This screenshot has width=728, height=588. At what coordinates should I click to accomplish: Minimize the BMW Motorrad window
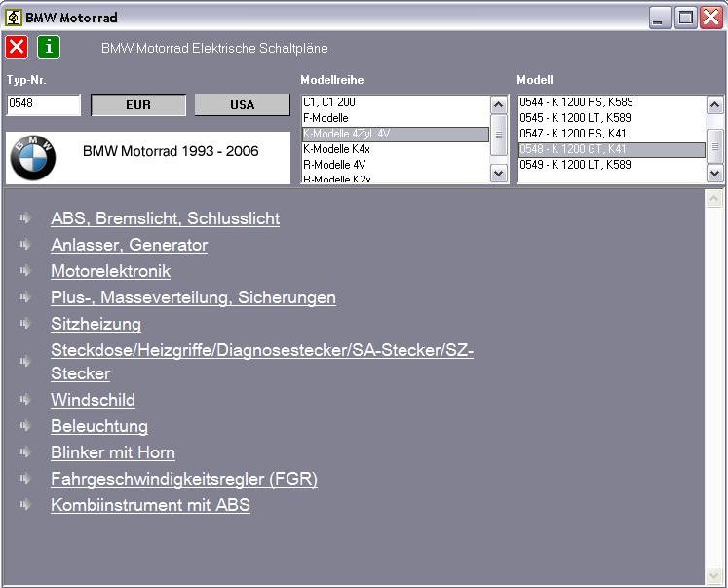(x=660, y=18)
